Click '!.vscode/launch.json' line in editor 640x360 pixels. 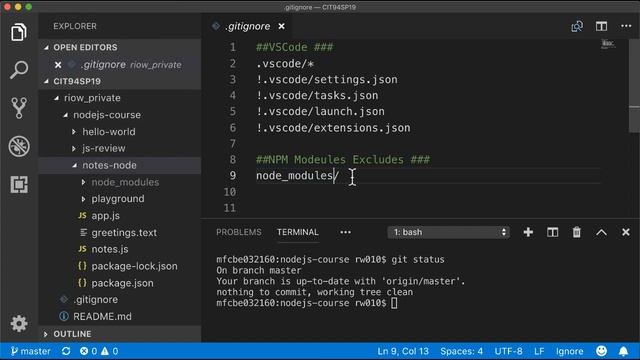click(320, 111)
